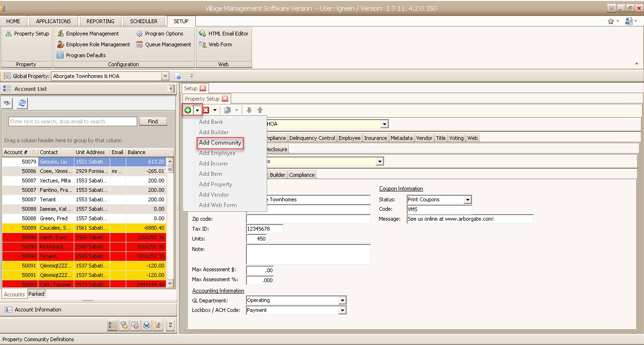This screenshot has height=345, width=644.
Task: Choose Add Bank from the menu
Action: [x=211, y=122]
